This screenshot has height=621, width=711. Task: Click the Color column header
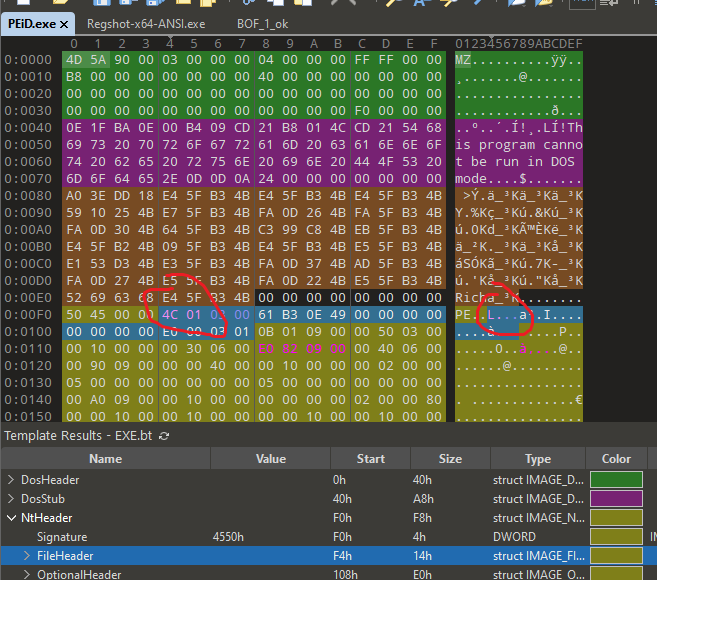[x=616, y=459]
